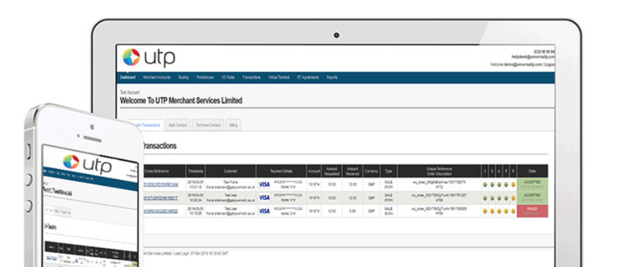Click the Amount Requested column header

tap(332, 171)
